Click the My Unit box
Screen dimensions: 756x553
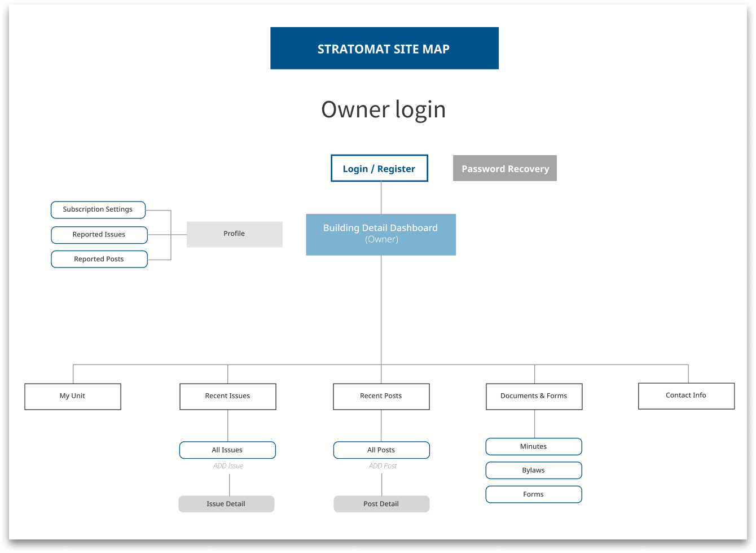73,396
